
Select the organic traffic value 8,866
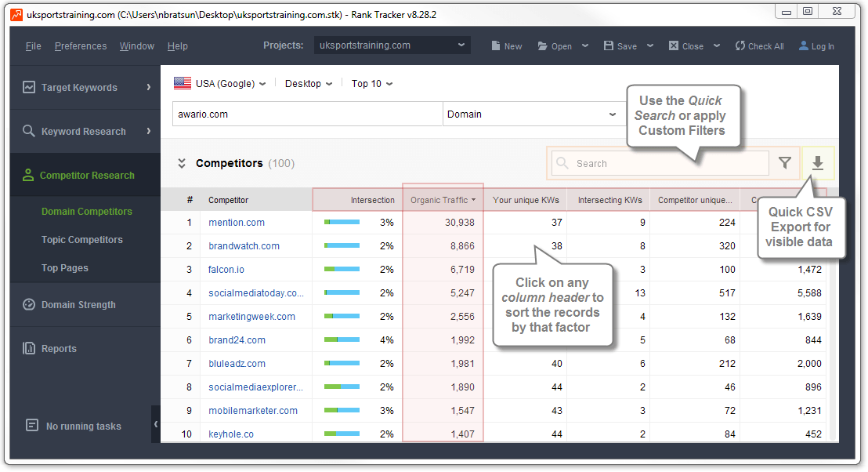pos(461,245)
